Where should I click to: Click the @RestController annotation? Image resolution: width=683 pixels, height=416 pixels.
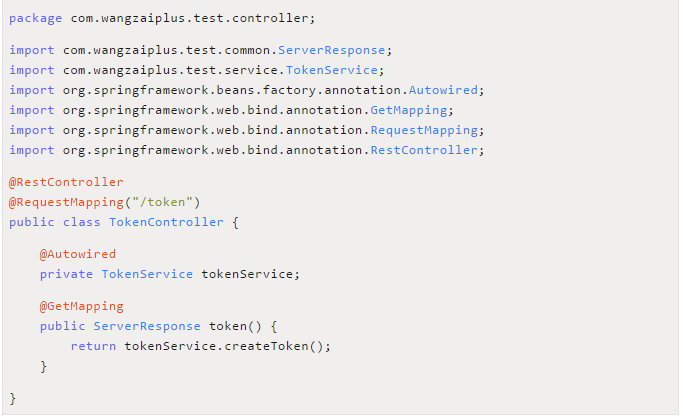pos(66,182)
